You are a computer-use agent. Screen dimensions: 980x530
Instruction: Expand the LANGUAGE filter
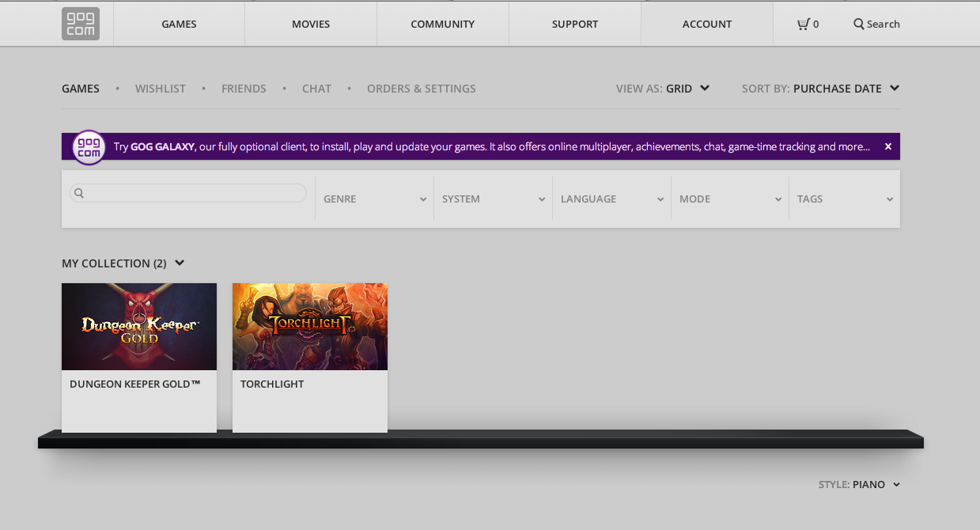tap(612, 199)
